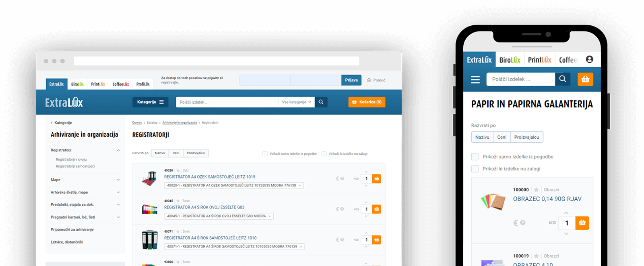Decrease quantity for Obrazec on the phone
Viewport: 644px width, 266px height.
coord(566,233)
